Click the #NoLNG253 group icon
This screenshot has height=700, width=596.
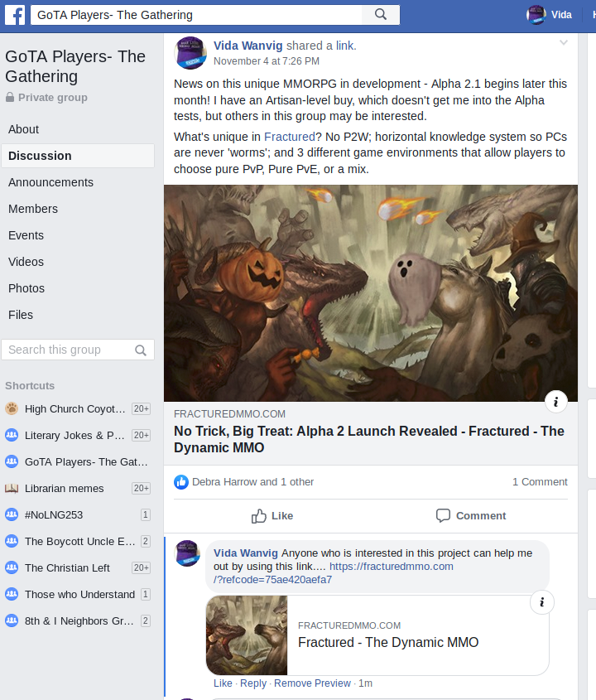(12, 514)
